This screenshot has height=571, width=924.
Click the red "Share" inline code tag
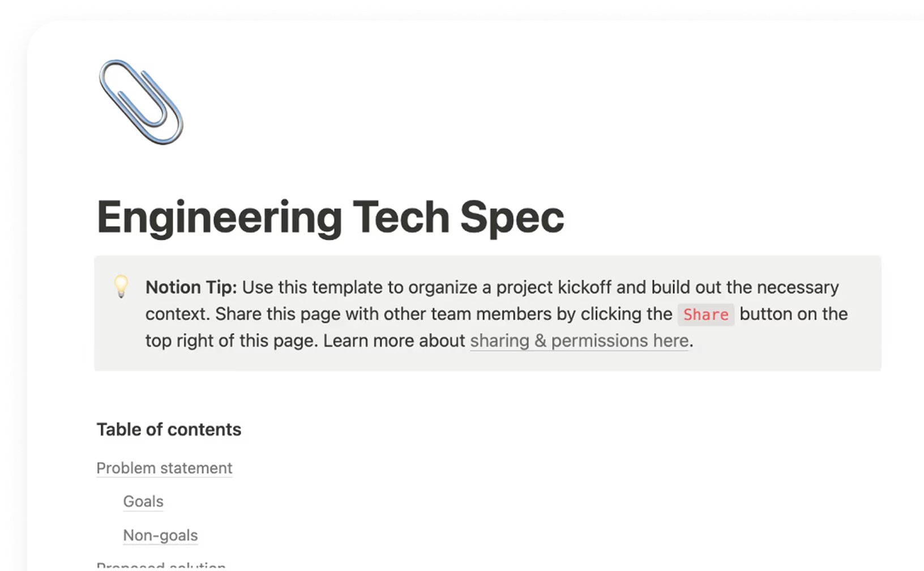pyautogui.click(x=705, y=314)
